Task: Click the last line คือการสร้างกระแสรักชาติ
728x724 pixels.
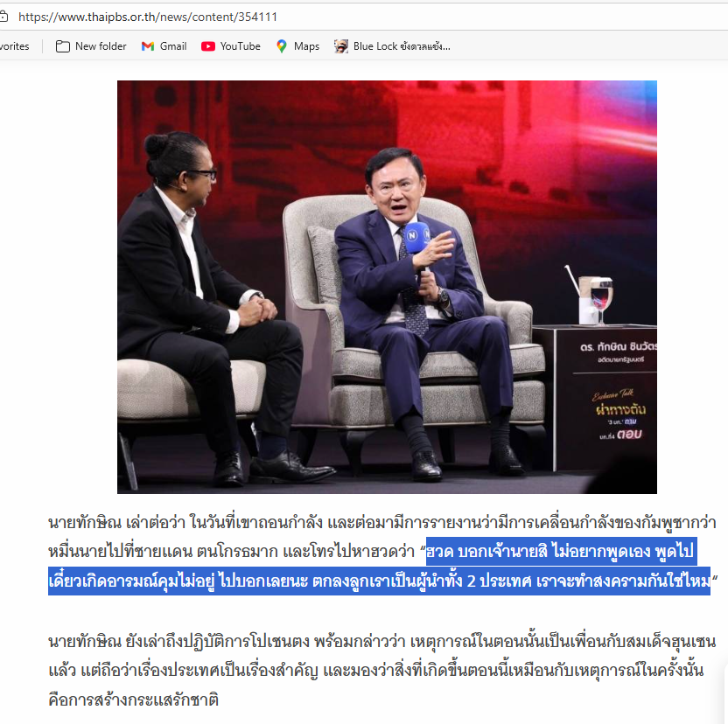Action: [134, 700]
